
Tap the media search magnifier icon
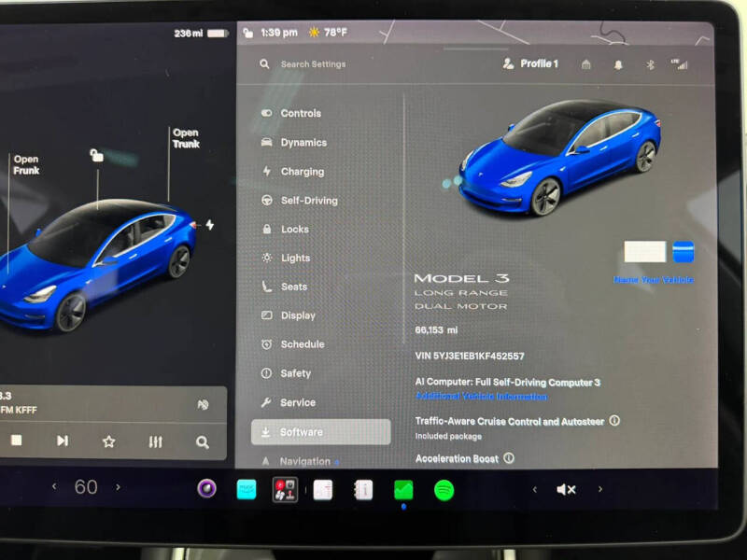click(202, 442)
